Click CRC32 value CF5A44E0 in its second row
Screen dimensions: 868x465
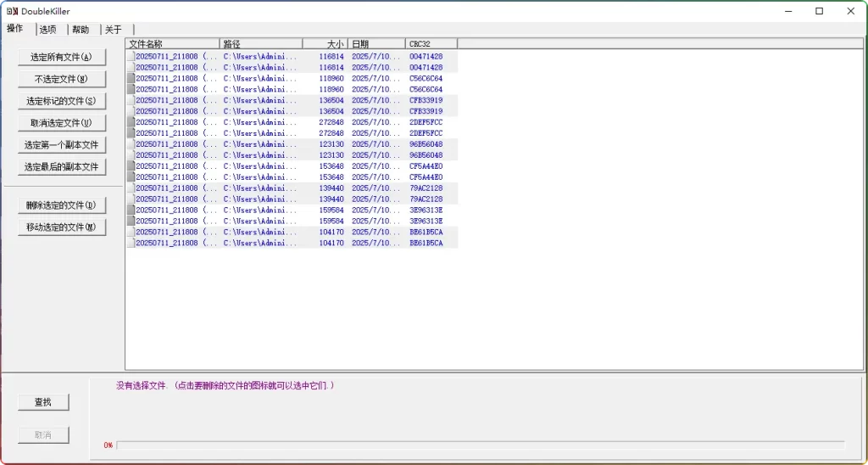coord(426,176)
